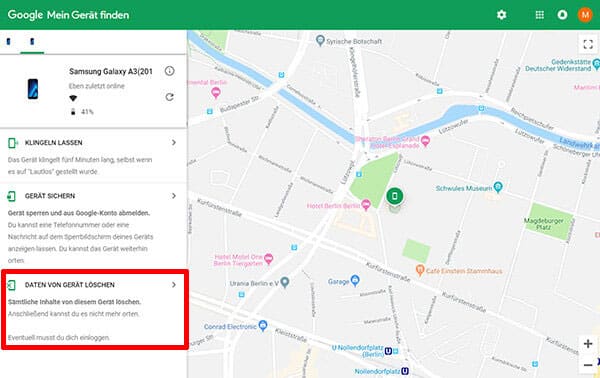The width and height of the screenshot is (600, 378).
Task: Click the Hotel Berlin Berlin pin
Action: pos(366,205)
